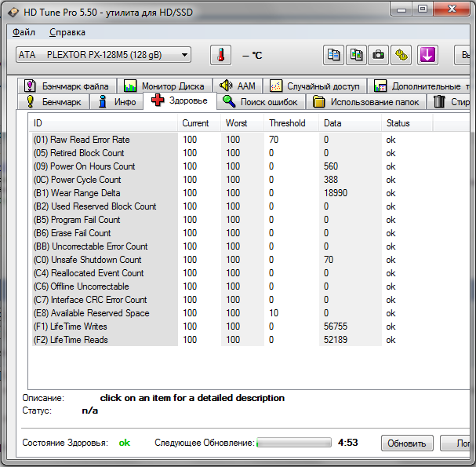Maximize the HD Tune Pro window
This screenshot has width=476, height=467.
[422, 9]
